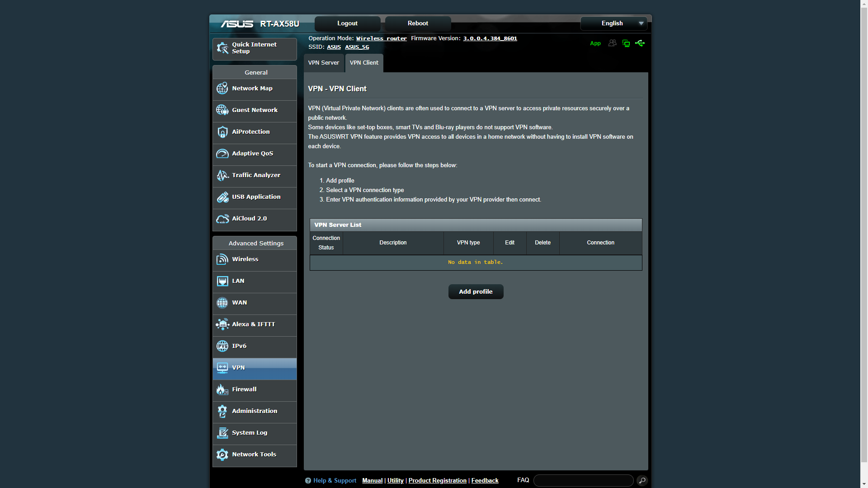This screenshot has width=868, height=488.
Task: Open the firmware version link
Action: pos(490,38)
